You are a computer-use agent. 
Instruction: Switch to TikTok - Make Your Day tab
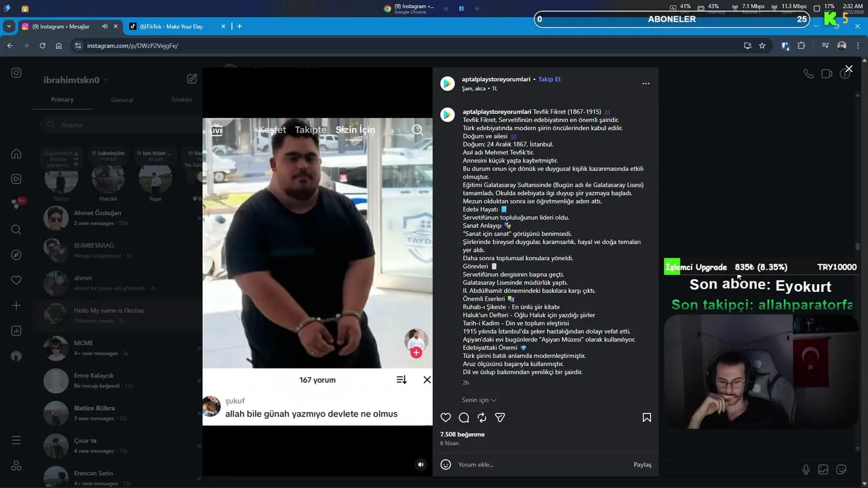pos(178,26)
